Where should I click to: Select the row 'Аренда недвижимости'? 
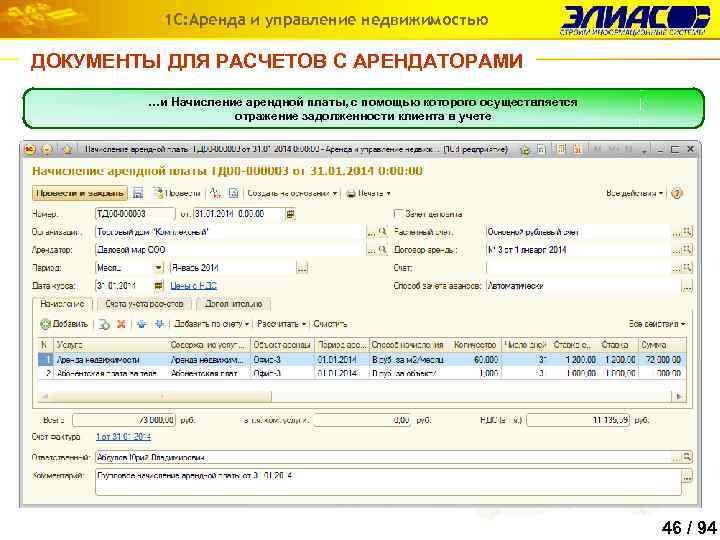pyautogui.click(x=362, y=360)
